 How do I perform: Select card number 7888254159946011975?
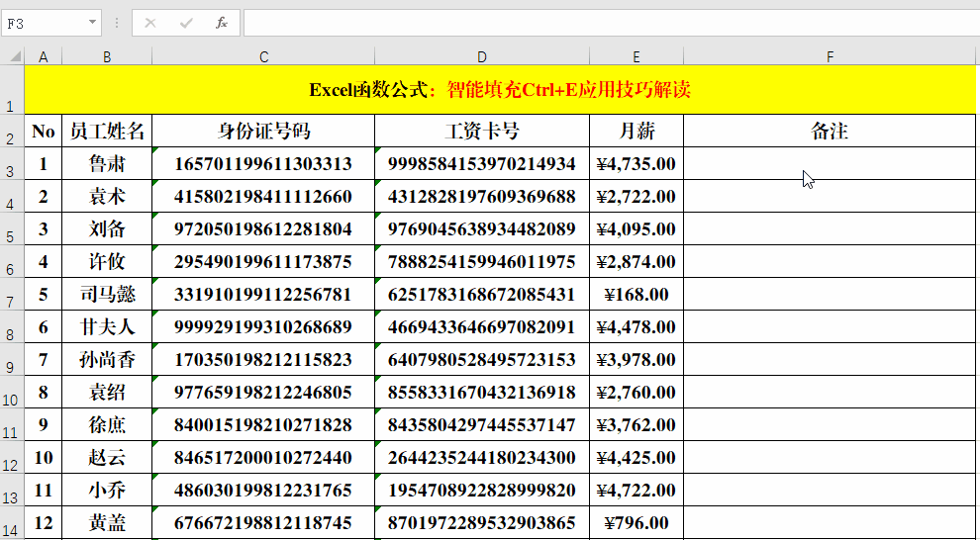coord(482,261)
